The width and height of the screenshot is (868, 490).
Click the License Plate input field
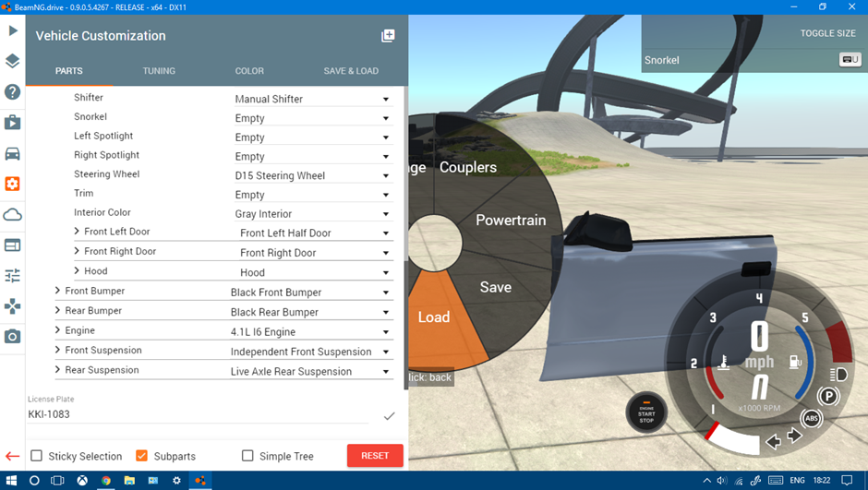click(x=199, y=414)
